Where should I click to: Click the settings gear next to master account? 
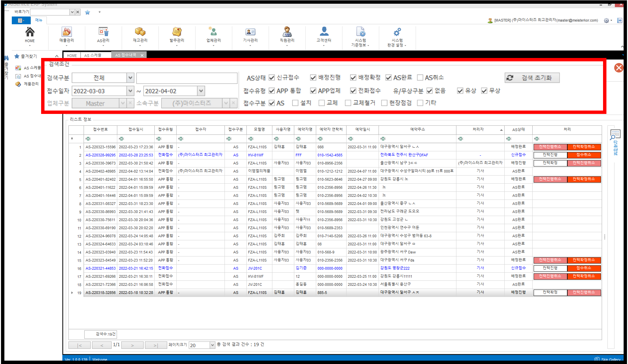(x=606, y=21)
